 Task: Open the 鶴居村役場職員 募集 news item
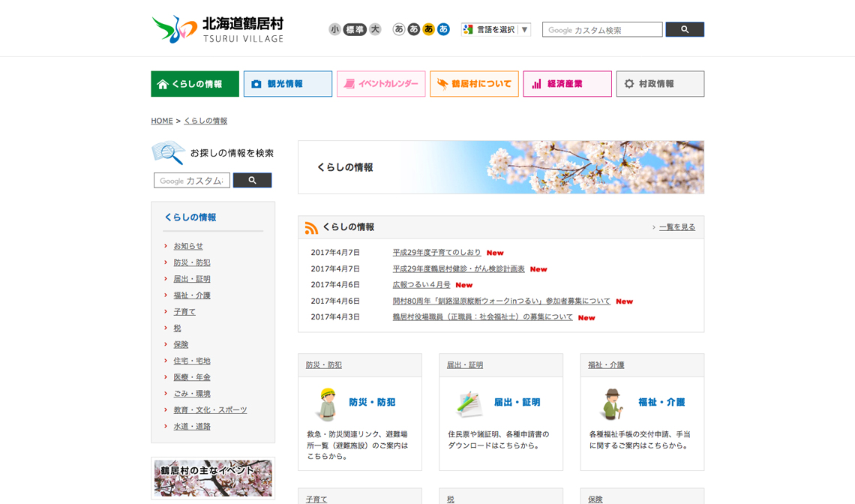coord(482,317)
